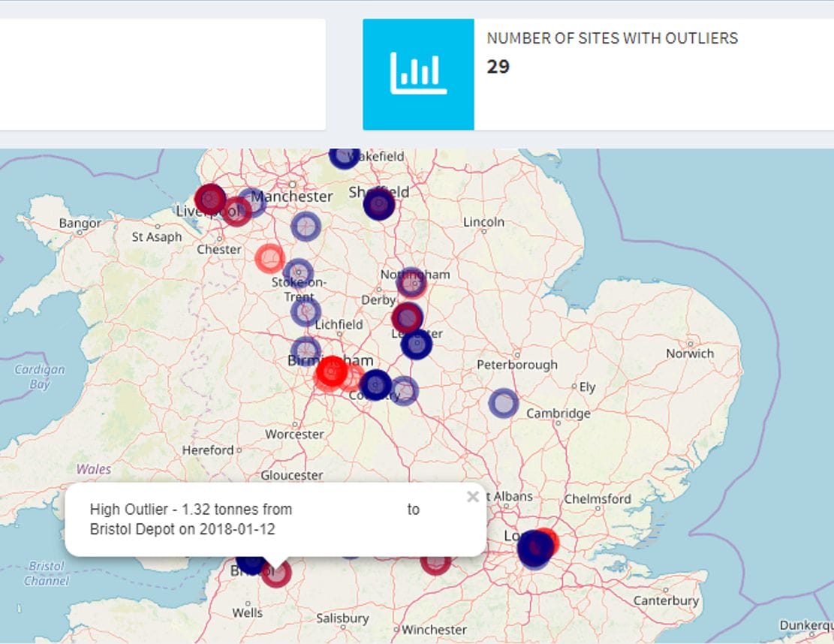Click the blue marker at Stoke-on-Trent
This screenshot has width=834, height=644.
point(298,273)
